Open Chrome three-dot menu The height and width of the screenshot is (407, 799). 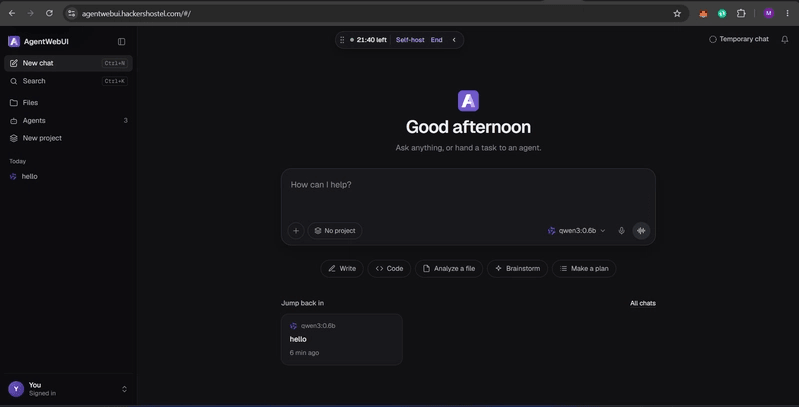(x=787, y=14)
